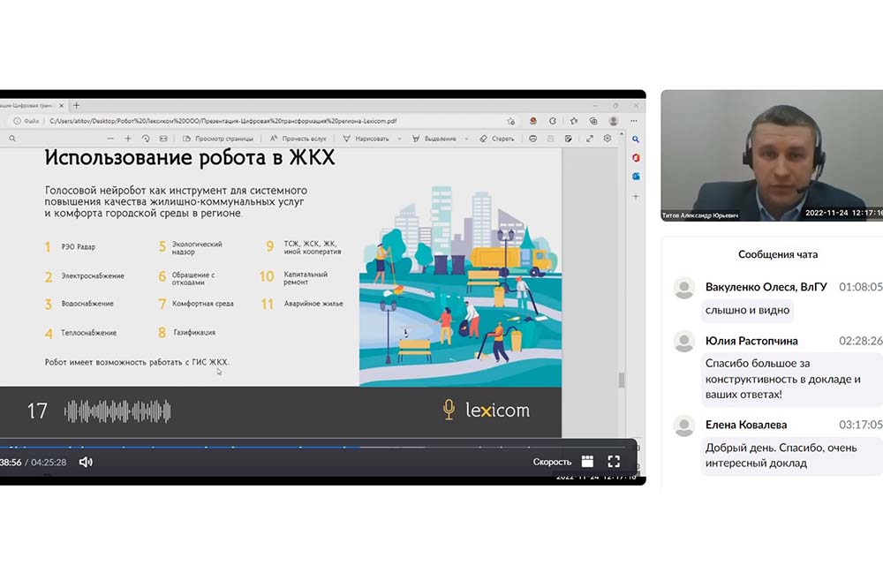This screenshot has width=883, height=588.
Task: Open a new browser tab
Action: (76, 105)
